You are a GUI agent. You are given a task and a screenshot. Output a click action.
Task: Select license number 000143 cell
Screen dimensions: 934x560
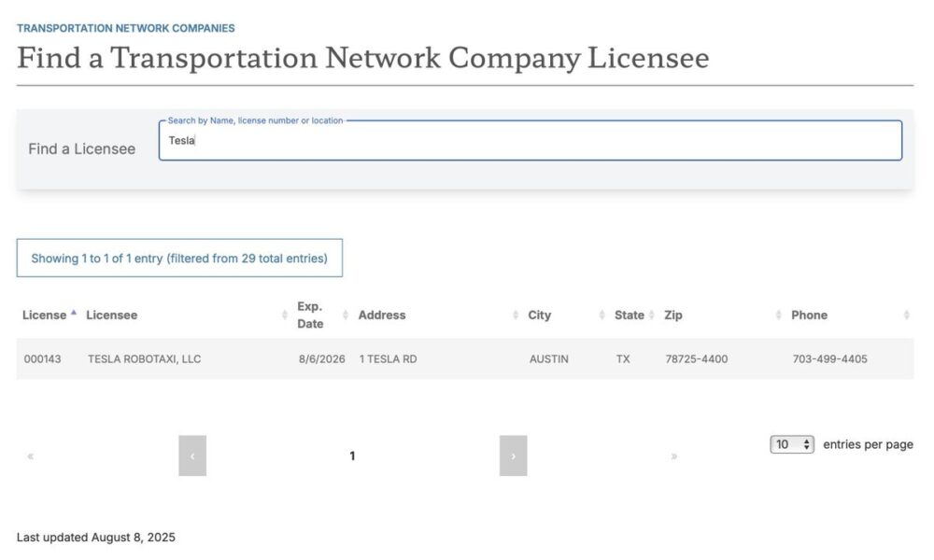(x=42, y=358)
